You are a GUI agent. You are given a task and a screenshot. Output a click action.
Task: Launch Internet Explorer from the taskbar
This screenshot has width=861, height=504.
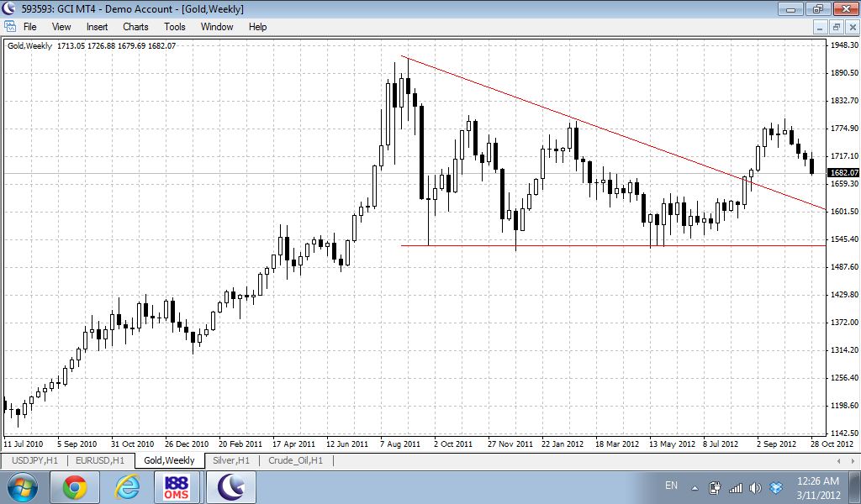click(127, 486)
